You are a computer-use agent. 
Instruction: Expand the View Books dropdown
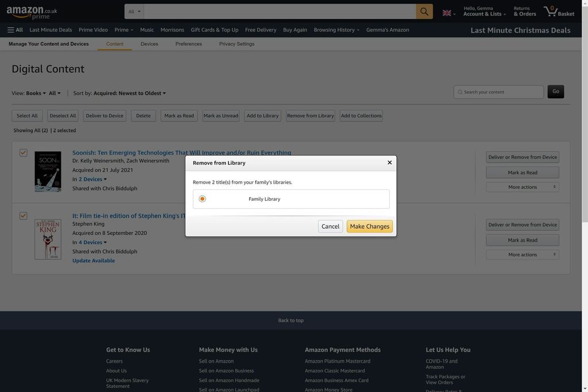point(36,93)
